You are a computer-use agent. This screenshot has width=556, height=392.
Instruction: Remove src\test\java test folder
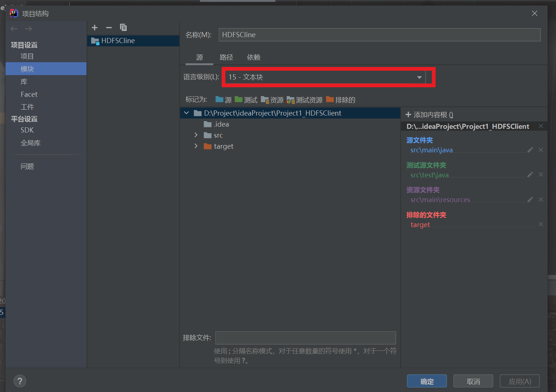pyautogui.click(x=541, y=174)
